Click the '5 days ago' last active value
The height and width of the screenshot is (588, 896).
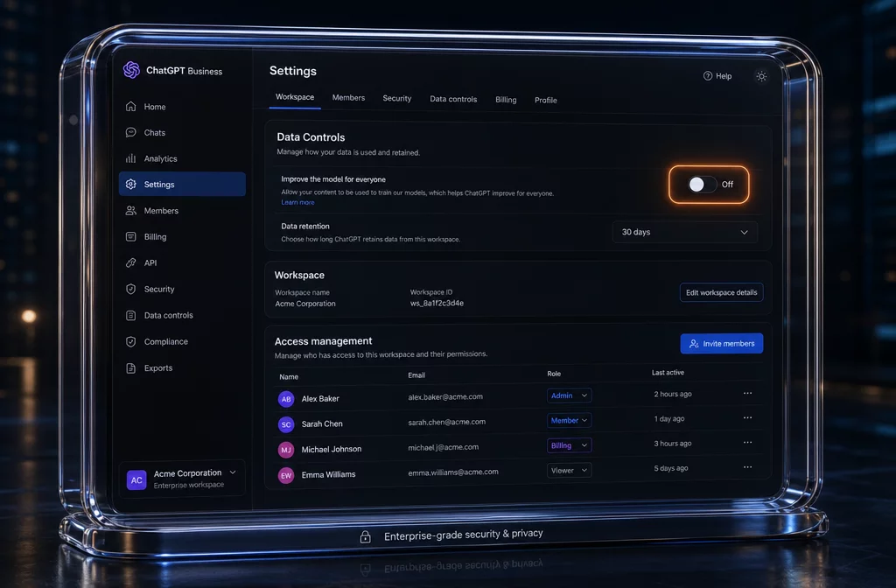coord(671,468)
